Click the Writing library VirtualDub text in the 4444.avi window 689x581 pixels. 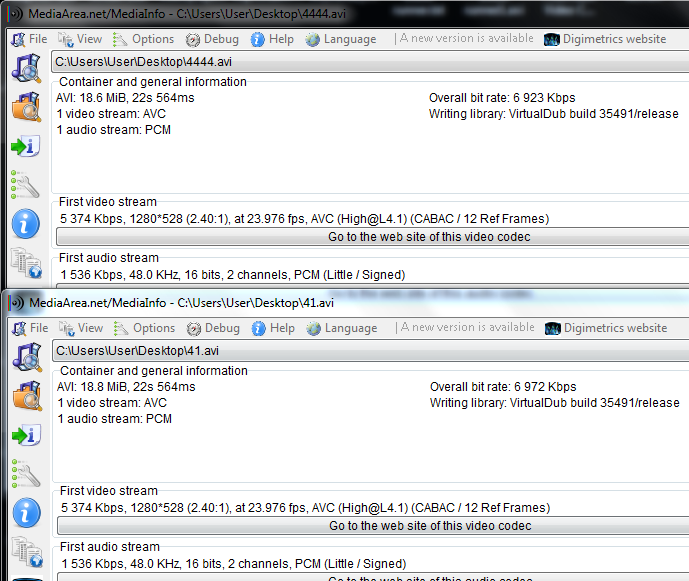click(554, 114)
